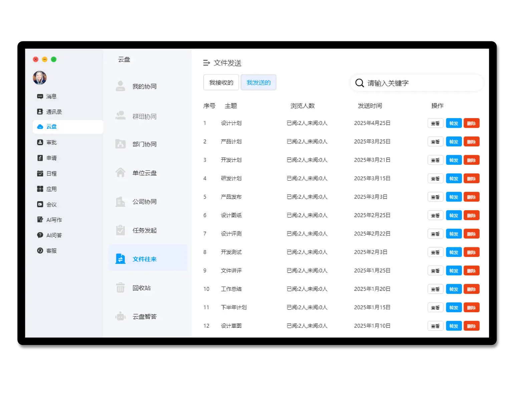Click 转发 for 设计评测 row

tap(454, 234)
